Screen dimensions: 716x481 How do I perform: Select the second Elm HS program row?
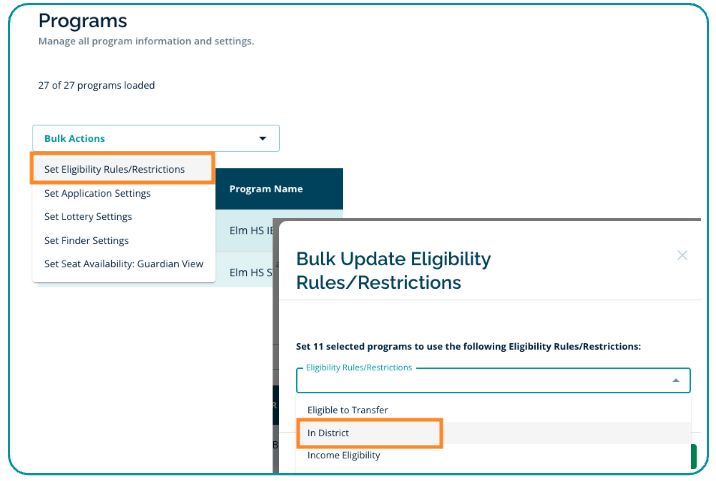click(245, 272)
